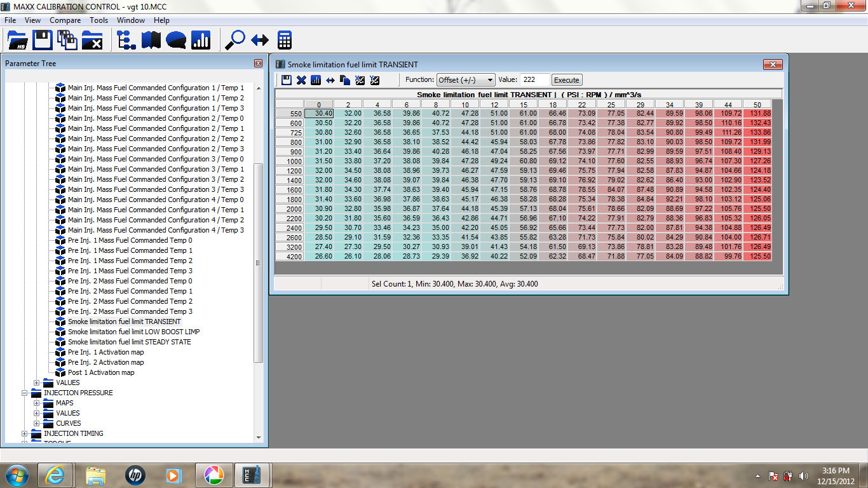Image resolution: width=868 pixels, height=488 pixels.
Task: Select Smoke limitation fuel limit STEADY STATE
Action: click(x=129, y=342)
